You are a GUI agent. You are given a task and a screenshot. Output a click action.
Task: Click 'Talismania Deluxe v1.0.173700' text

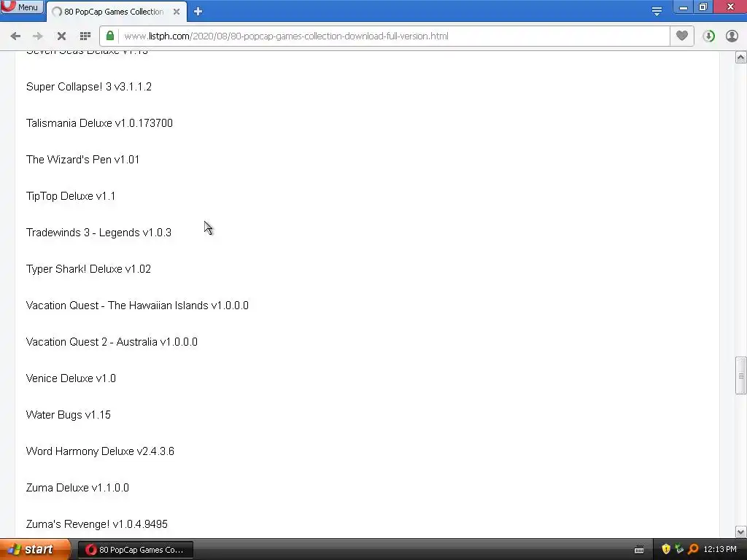point(99,123)
